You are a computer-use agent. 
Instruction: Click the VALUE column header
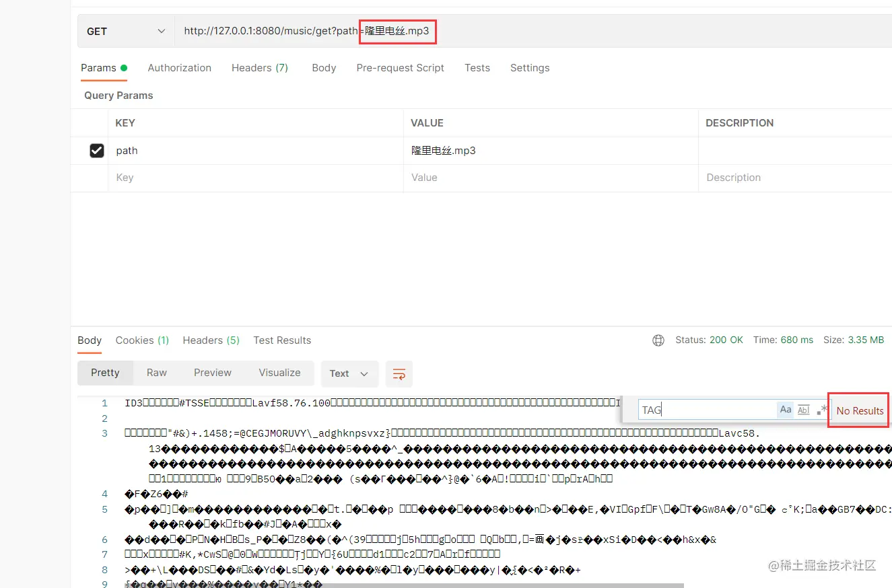click(427, 123)
